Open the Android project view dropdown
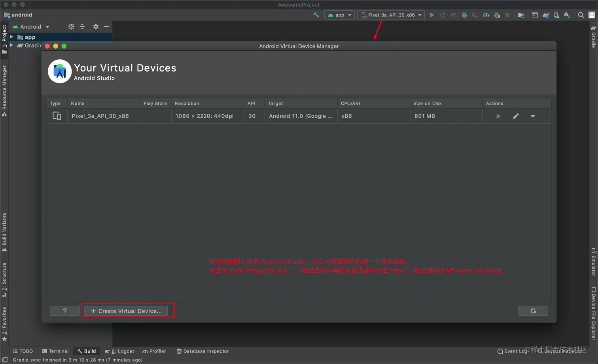The image size is (598, 364). 31,26
